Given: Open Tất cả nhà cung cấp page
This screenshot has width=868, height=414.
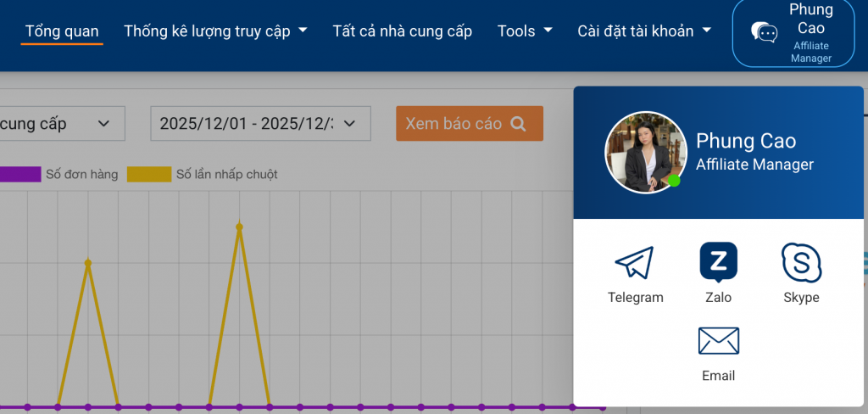Looking at the screenshot, I should coord(402,31).
